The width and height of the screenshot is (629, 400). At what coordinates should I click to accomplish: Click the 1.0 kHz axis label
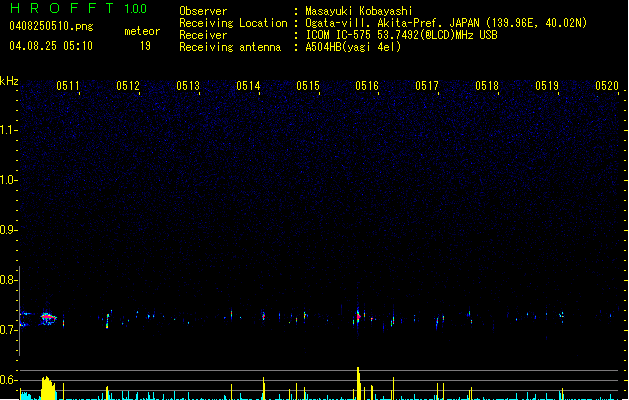coord(8,180)
